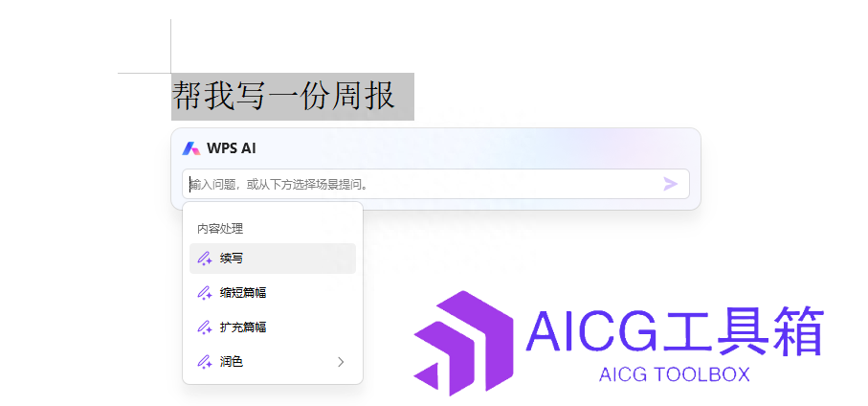Click the 内容处理 section header

pos(220,228)
